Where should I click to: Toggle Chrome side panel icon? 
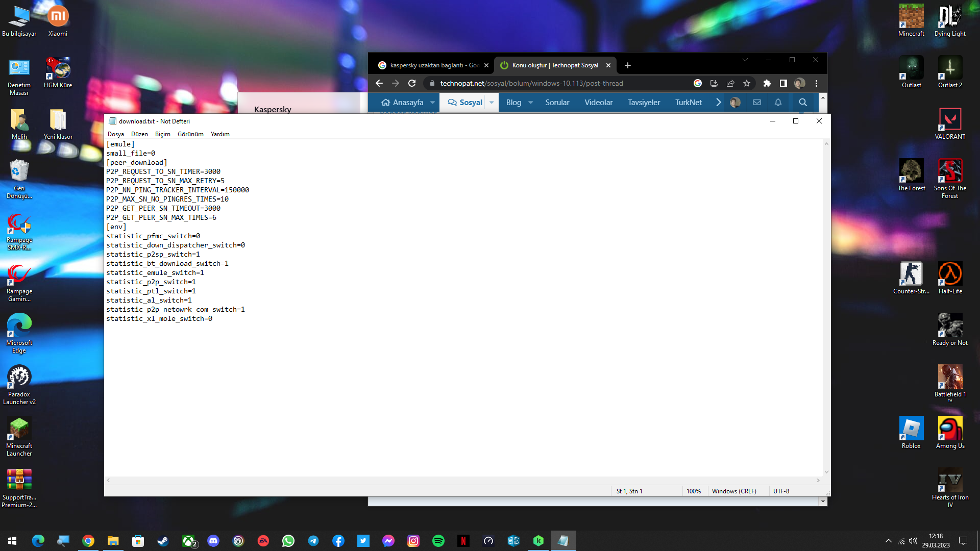tap(783, 83)
